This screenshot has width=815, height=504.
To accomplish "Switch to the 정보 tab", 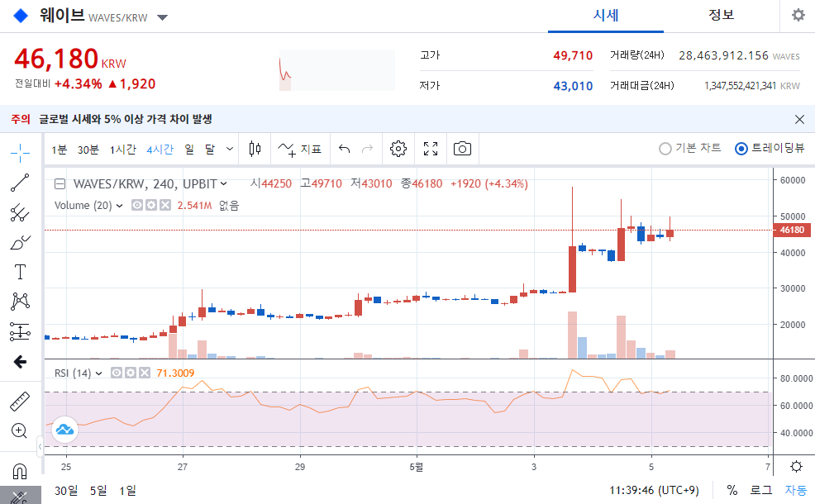I will coord(721,16).
